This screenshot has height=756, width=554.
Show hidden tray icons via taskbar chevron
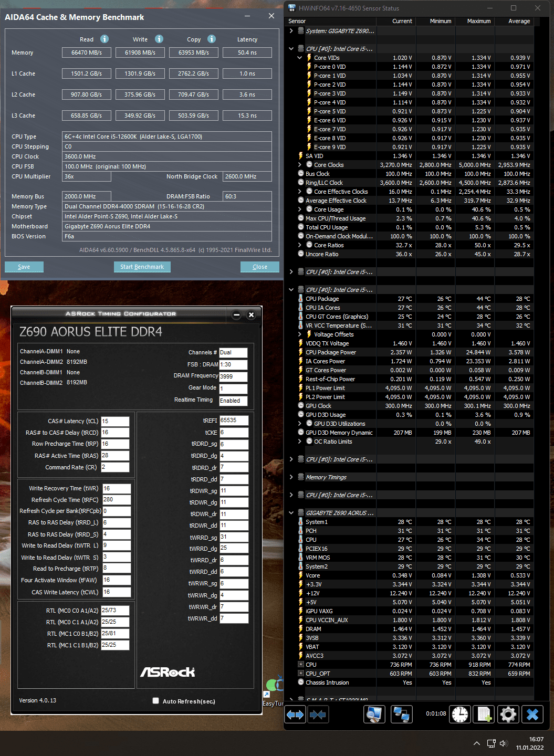pos(476,743)
